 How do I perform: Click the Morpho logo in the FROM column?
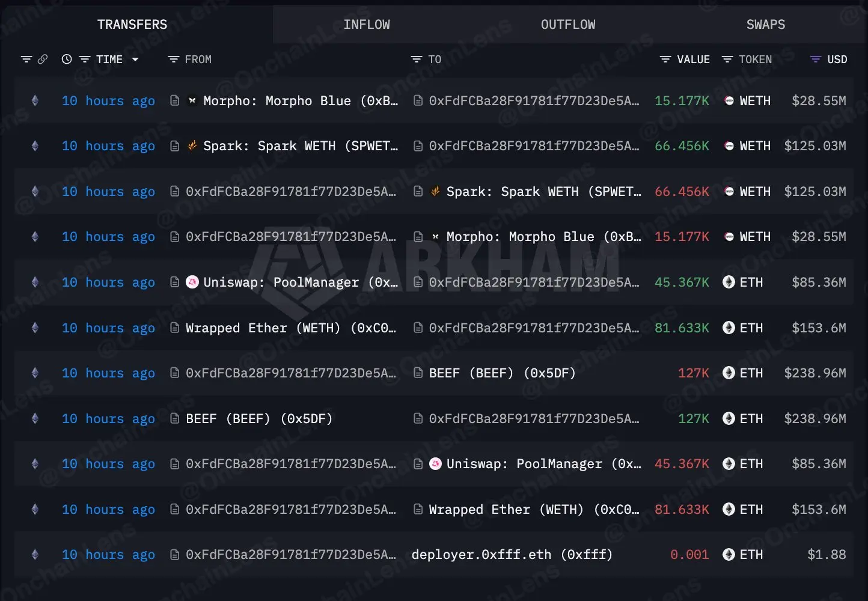[x=192, y=101]
